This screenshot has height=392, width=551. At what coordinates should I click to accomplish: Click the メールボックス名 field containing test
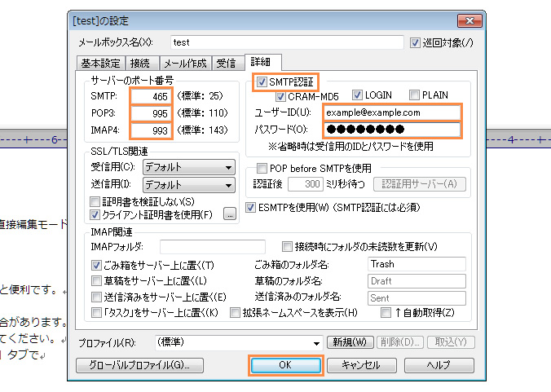[287, 42]
